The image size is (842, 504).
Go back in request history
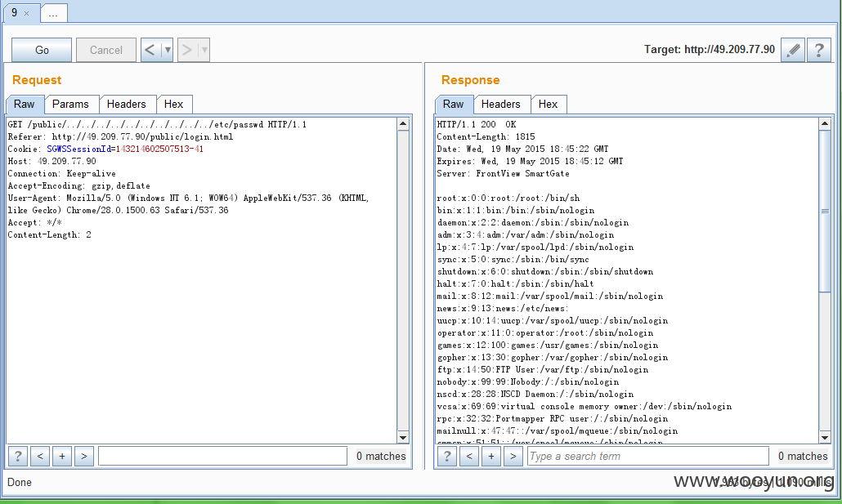[x=150, y=50]
